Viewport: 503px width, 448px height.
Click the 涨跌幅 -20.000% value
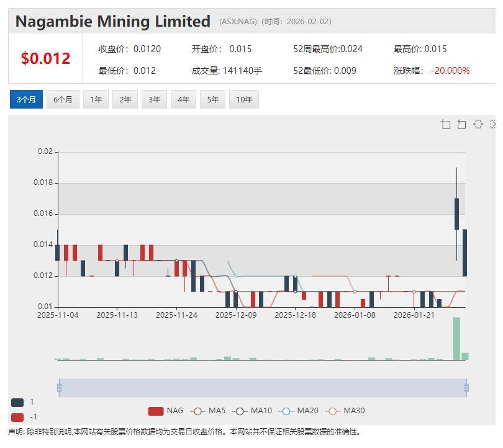coord(432,71)
